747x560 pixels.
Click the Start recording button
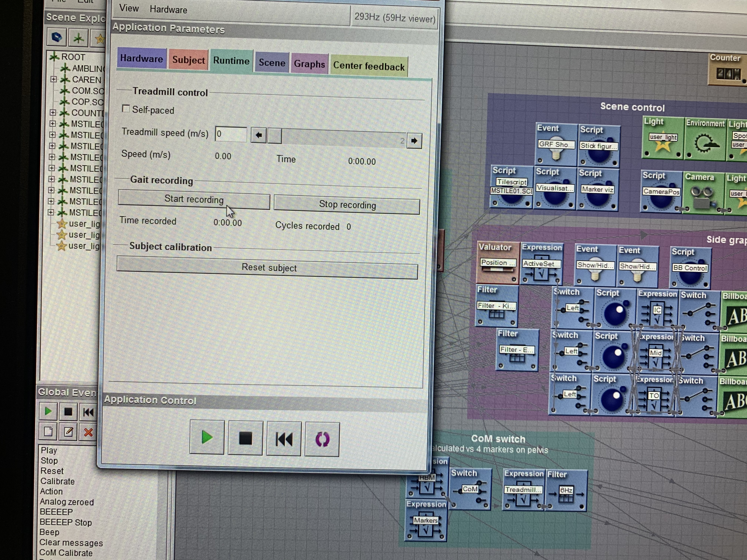click(194, 200)
